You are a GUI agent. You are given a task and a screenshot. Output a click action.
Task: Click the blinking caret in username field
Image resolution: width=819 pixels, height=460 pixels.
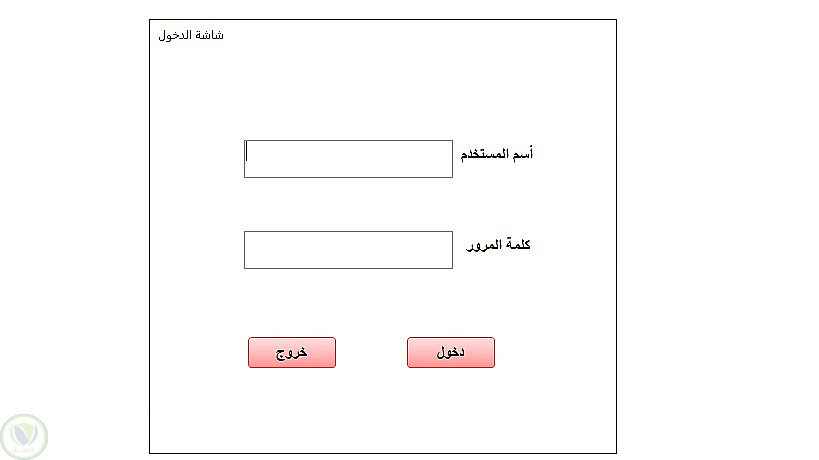248,153
